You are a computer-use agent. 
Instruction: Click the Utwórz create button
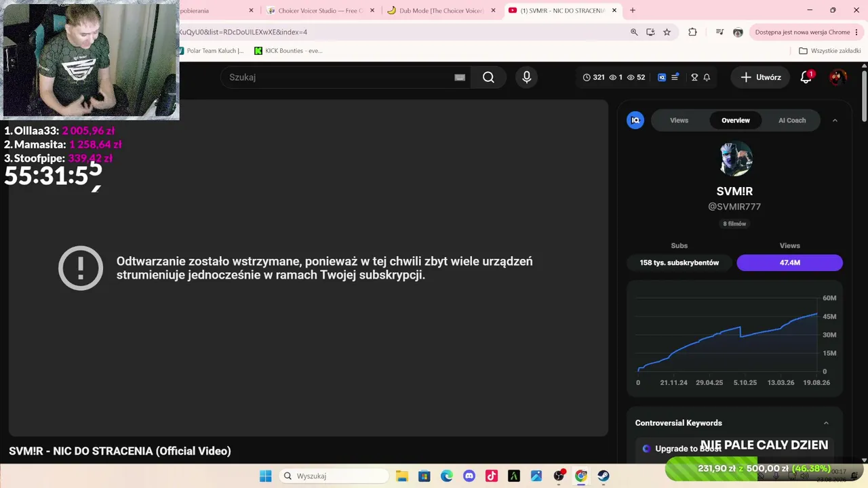(x=760, y=77)
